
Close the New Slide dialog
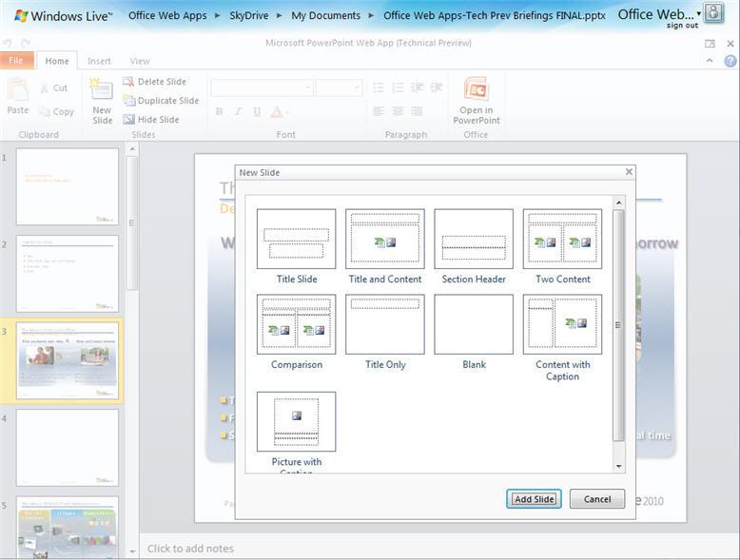click(629, 172)
